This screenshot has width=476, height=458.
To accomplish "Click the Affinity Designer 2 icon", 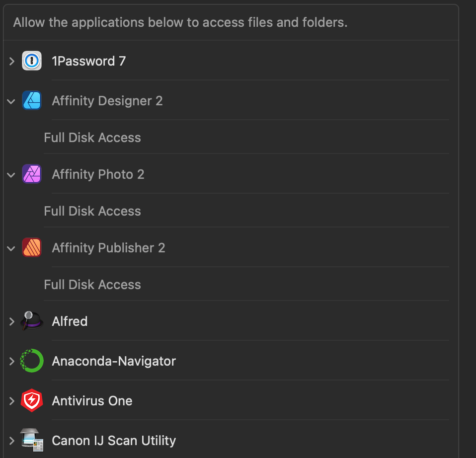I will click(32, 100).
